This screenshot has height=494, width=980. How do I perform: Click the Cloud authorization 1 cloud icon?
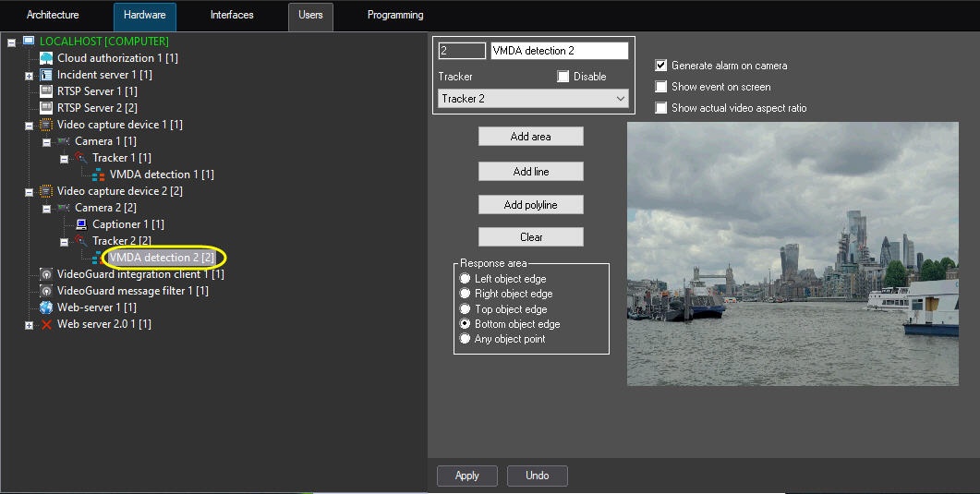pyautogui.click(x=46, y=58)
